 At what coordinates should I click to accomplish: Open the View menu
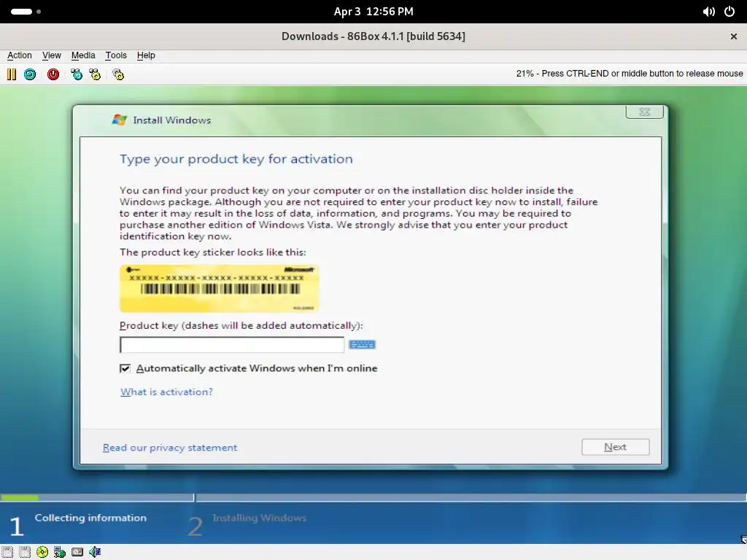click(52, 55)
